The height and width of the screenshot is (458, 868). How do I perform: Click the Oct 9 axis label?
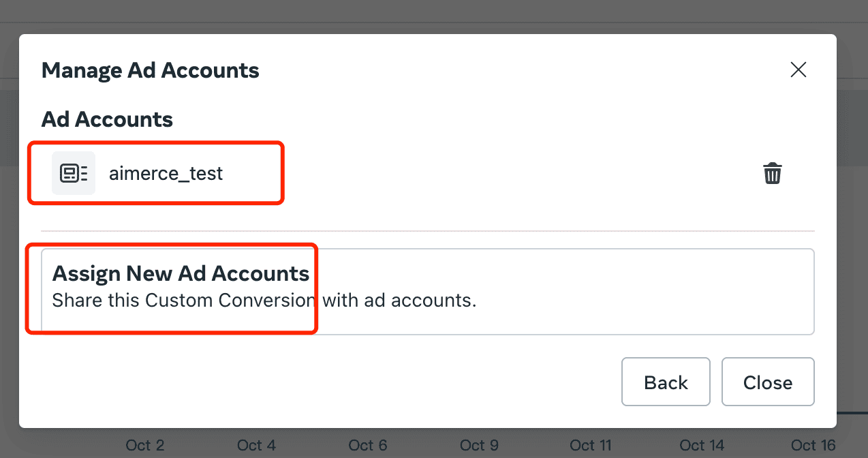pos(479,445)
